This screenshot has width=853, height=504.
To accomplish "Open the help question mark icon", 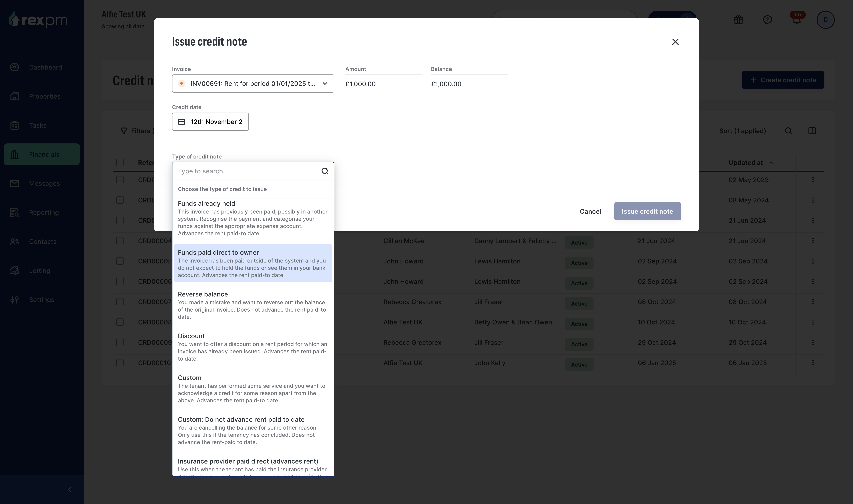I will pyautogui.click(x=767, y=20).
